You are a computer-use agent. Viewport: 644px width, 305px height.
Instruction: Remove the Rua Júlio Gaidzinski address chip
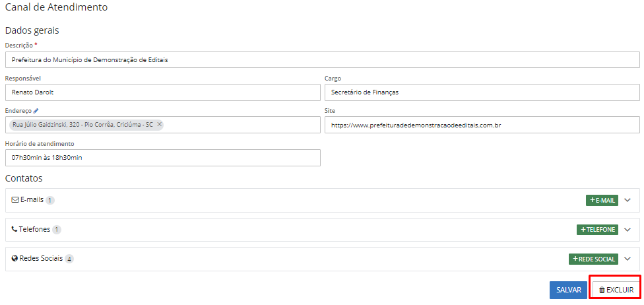[x=159, y=124]
